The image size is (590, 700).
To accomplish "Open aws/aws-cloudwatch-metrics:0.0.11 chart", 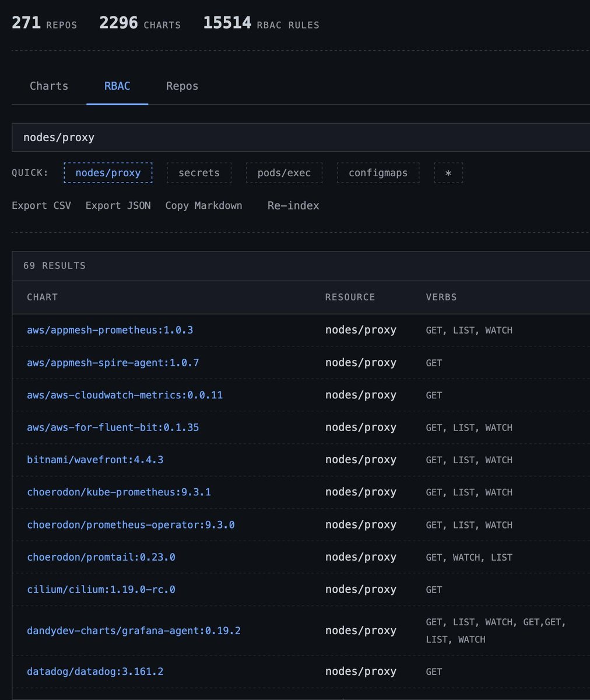I will tap(125, 395).
